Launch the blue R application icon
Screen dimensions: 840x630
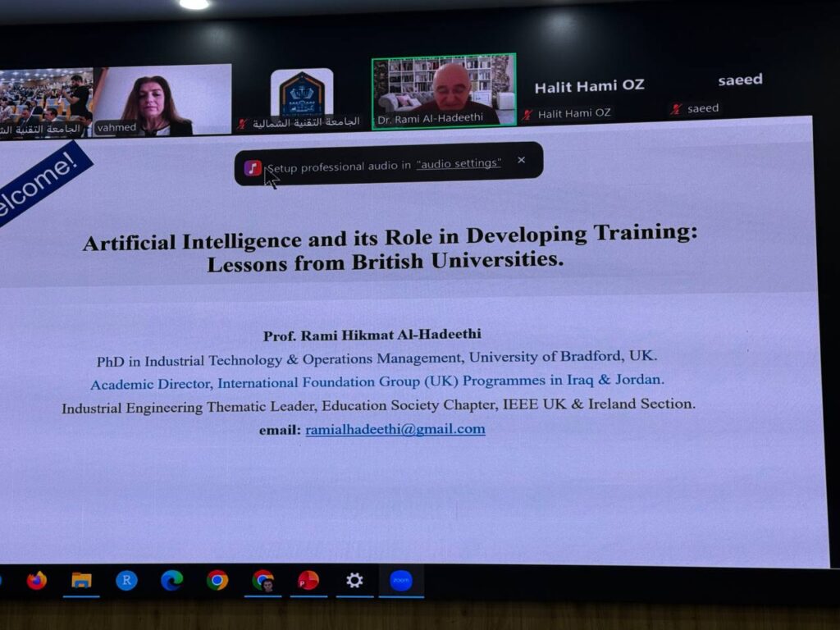[126, 581]
